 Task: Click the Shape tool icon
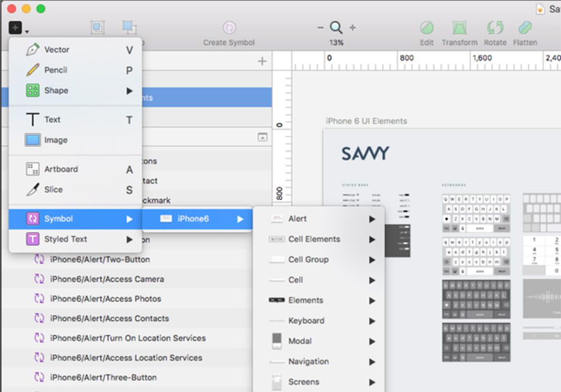pos(33,91)
